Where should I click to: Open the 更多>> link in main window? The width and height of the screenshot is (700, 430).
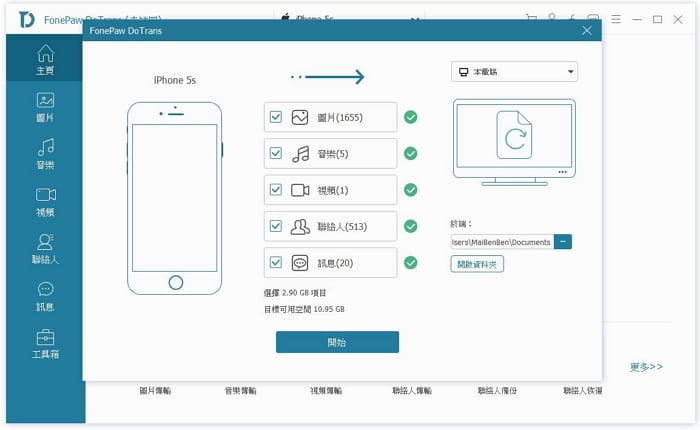(x=646, y=367)
